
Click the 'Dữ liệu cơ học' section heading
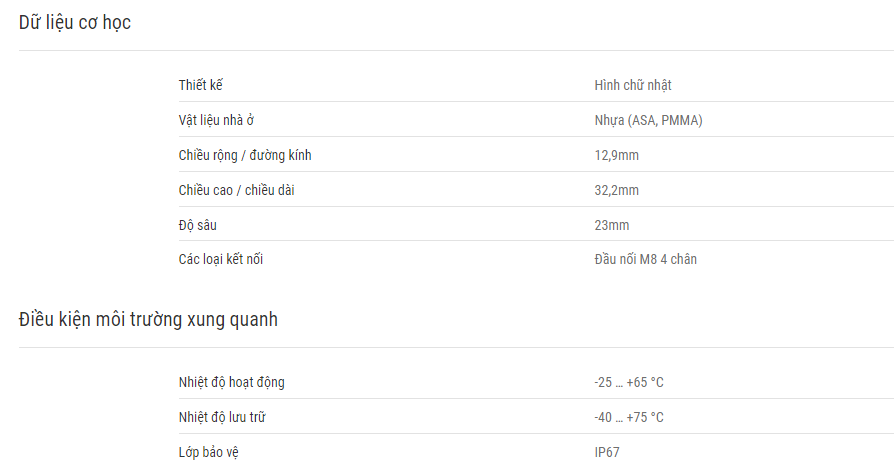75,23
